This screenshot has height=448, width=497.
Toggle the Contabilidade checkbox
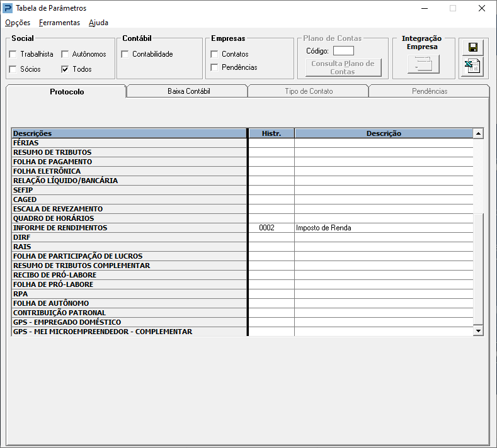tap(125, 54)
